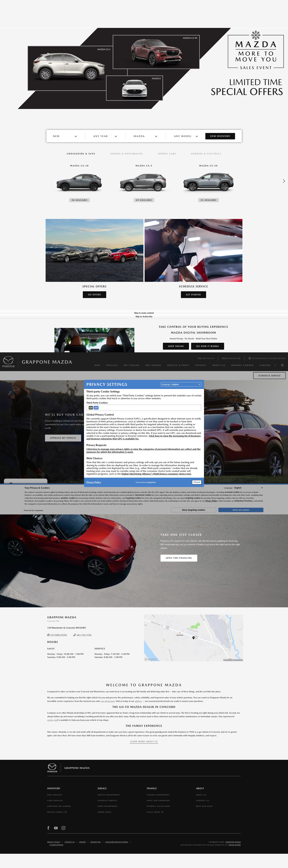
Task: Click 35 Available badge under CX-50
Action: click(x=208, y=200)
